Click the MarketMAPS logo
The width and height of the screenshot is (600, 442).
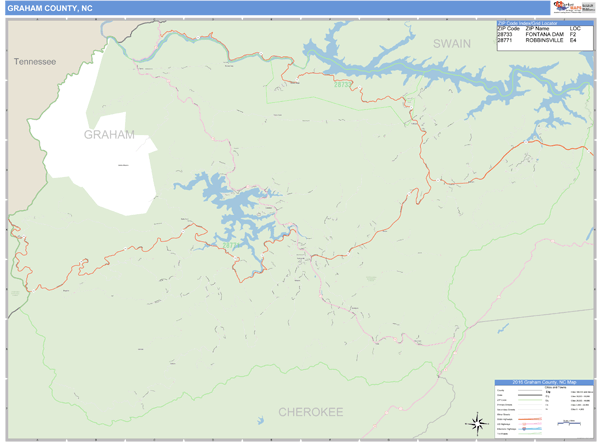click(569, 7)
